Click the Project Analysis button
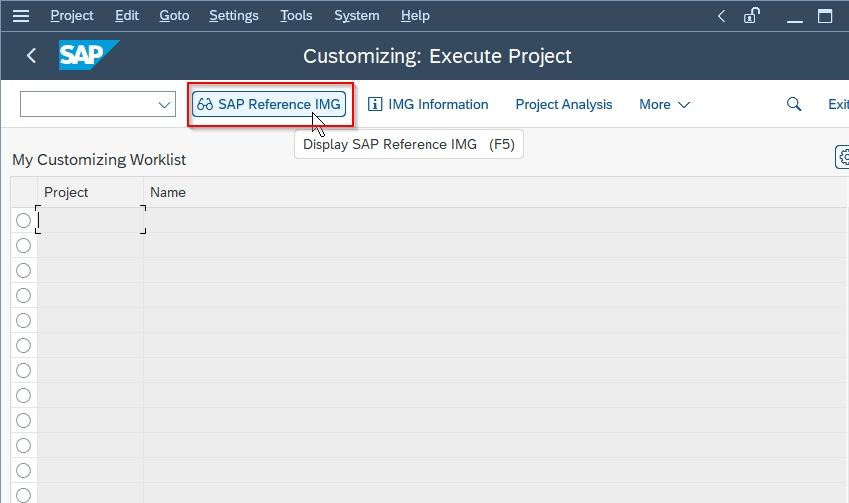This screenshot has width=849, height=503. (564, 104)
